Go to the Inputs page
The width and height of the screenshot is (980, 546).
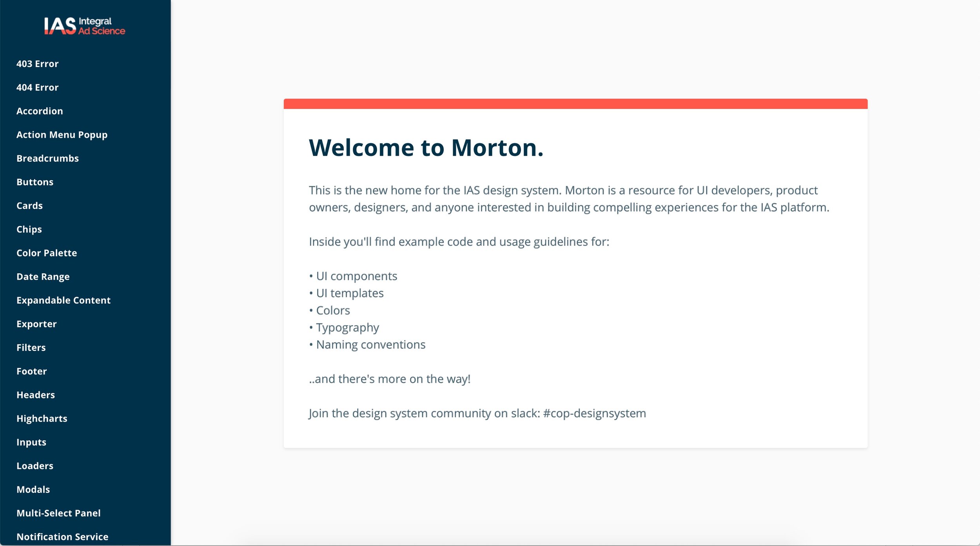pyautogui.click(x=31, y=442)
